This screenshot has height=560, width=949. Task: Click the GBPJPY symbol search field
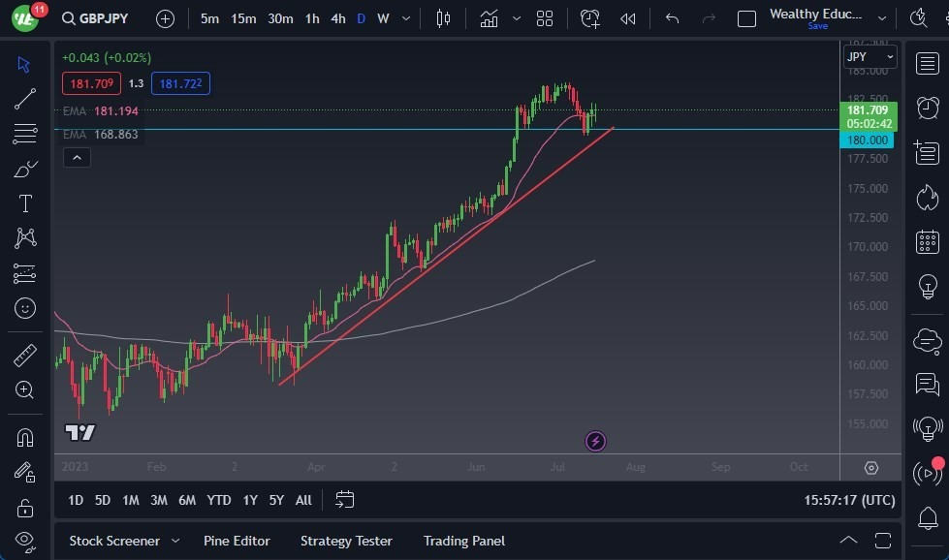(104, 17)
